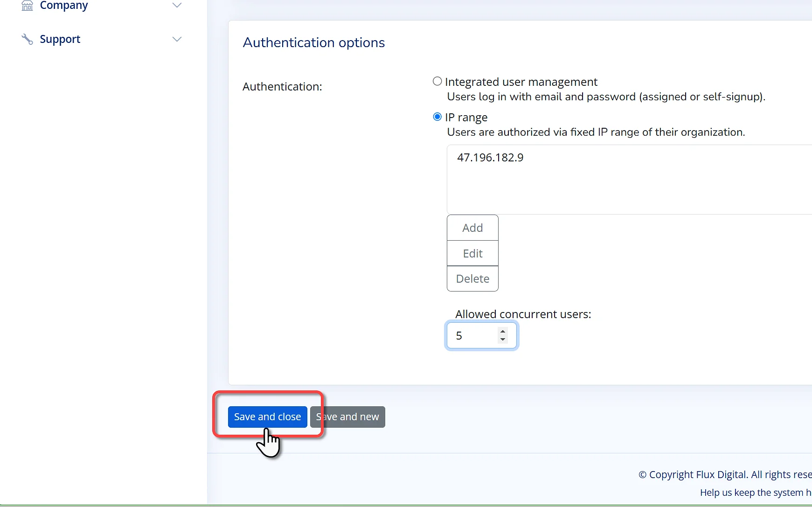Open the Support sidebar menu item
This screenshot has width=812, height=507.
[x=60, y=39]
